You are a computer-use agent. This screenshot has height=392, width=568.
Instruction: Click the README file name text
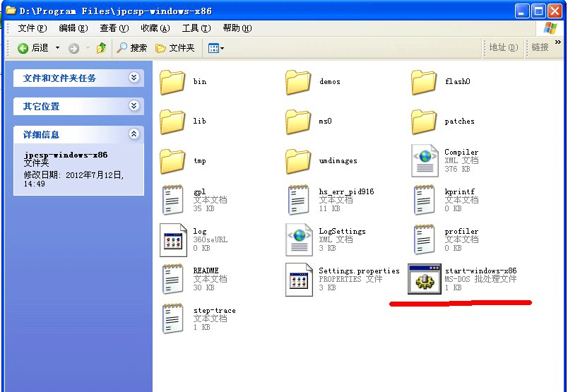coord(206,271)
